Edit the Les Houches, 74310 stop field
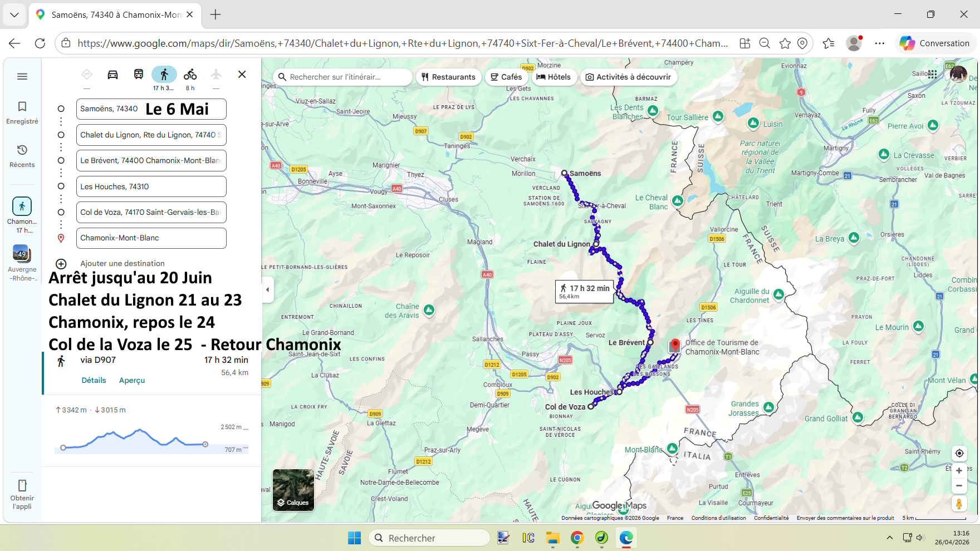The image size is (980, 551). 151,186
